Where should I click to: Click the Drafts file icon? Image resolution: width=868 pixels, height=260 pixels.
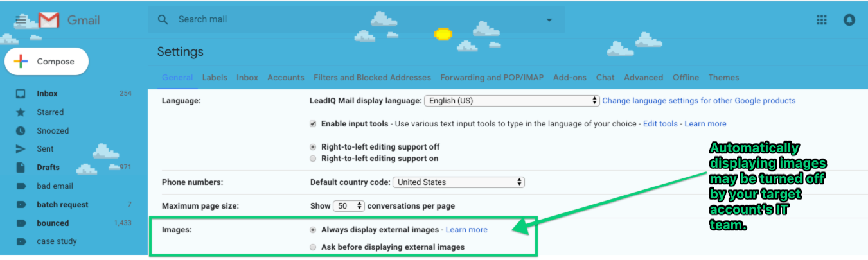point(21,168)
